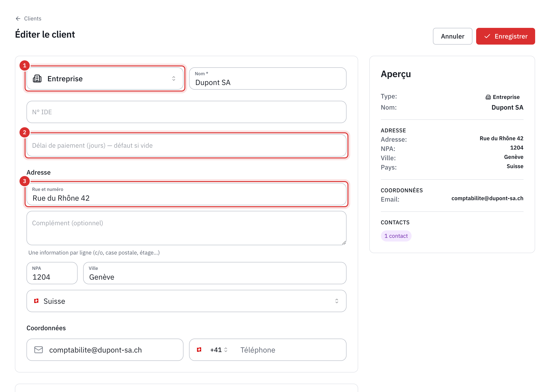Screen dimensions: 550x392
Task: Edit the Ville field Genève
Action: (215, 273)
